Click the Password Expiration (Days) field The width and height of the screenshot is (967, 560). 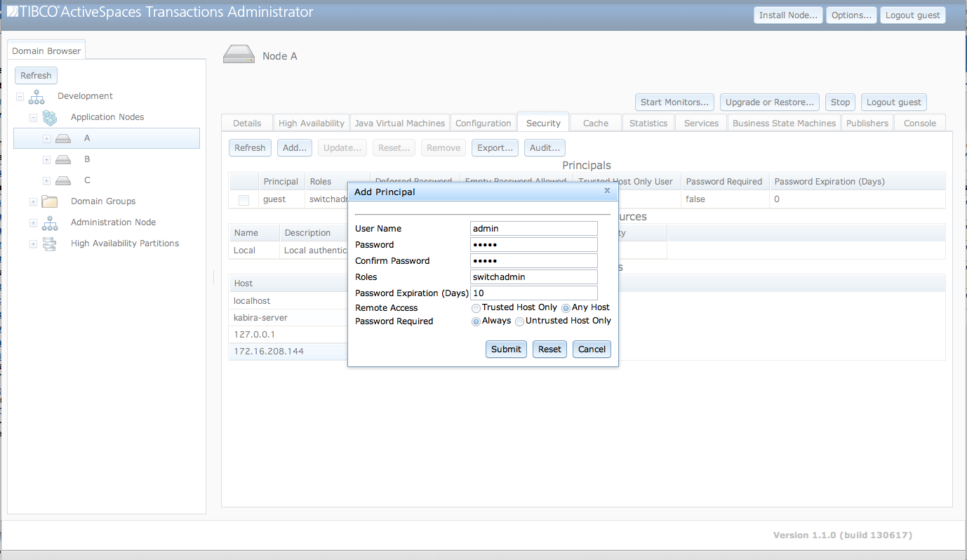click(x=533, y=293)
